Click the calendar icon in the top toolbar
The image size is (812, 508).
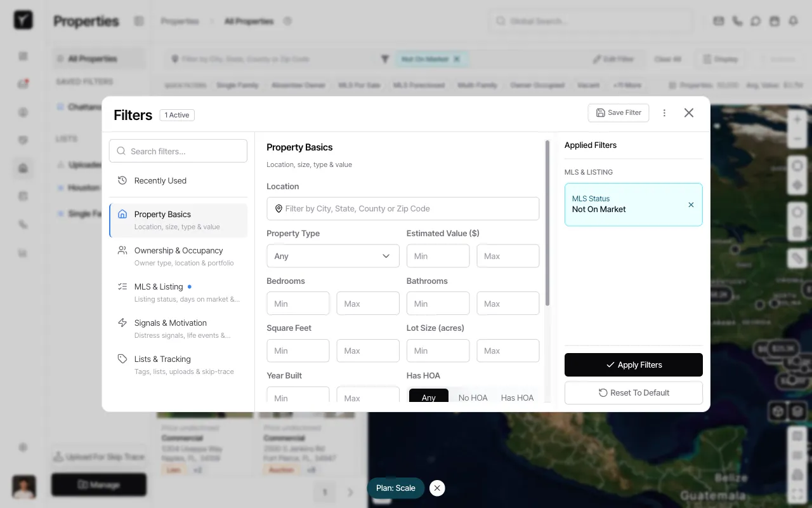click(775, 21)
